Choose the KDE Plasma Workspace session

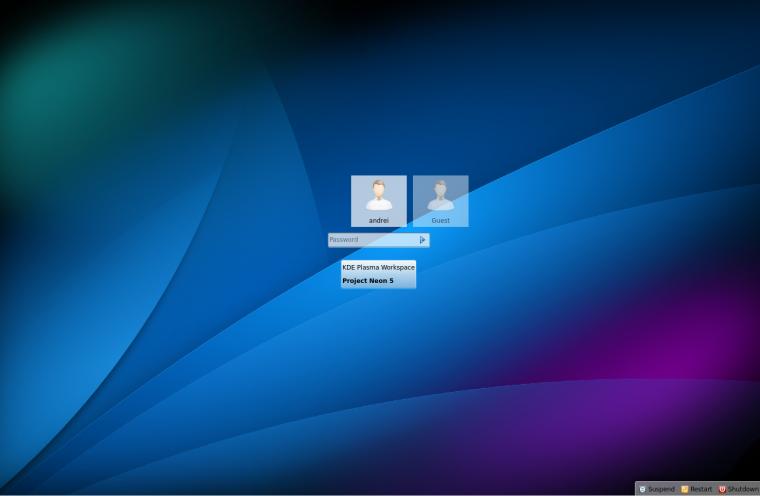coord(379,267)
